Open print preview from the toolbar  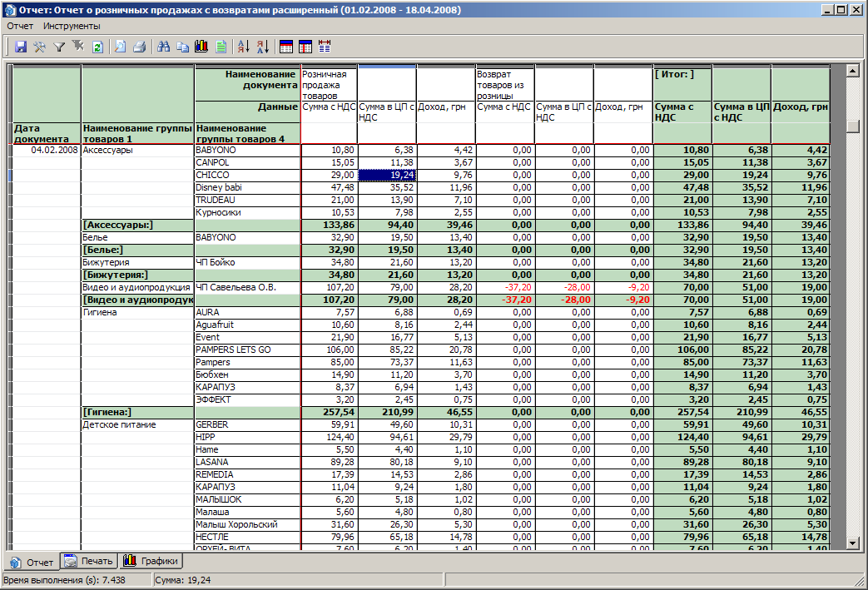click(122, 47)
